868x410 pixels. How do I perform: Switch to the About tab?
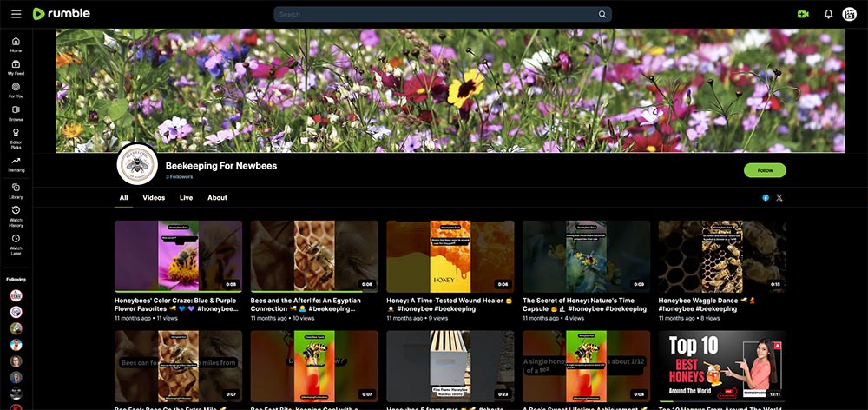[217, 198]
